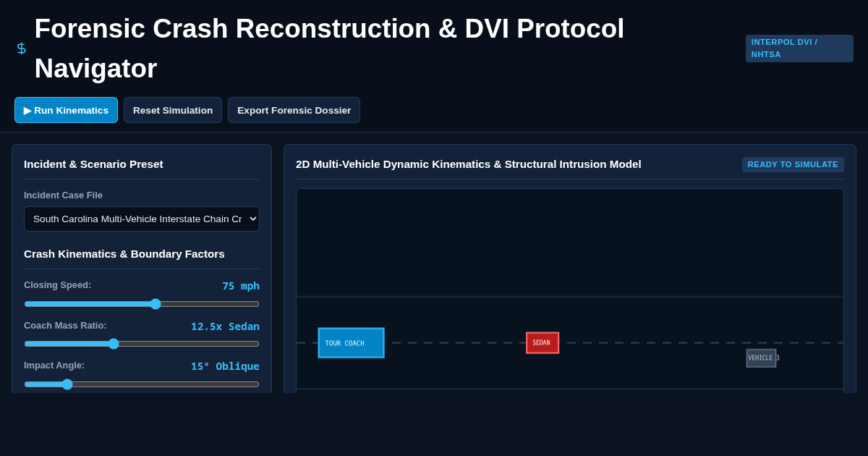
Task: Click the 75 mph speed value
Action: (241, 286)
